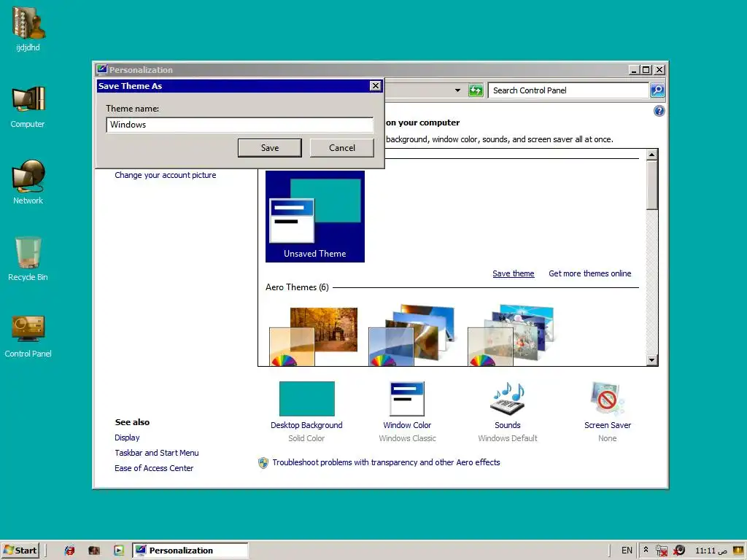Click the muted volume tray icon
Viewport: 747px width, 560px height.
pyautogui.click(x=679, y=551)
